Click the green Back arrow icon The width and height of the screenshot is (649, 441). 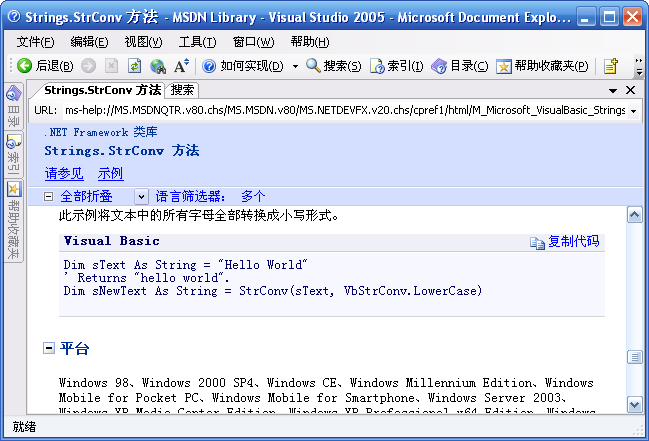24,65
